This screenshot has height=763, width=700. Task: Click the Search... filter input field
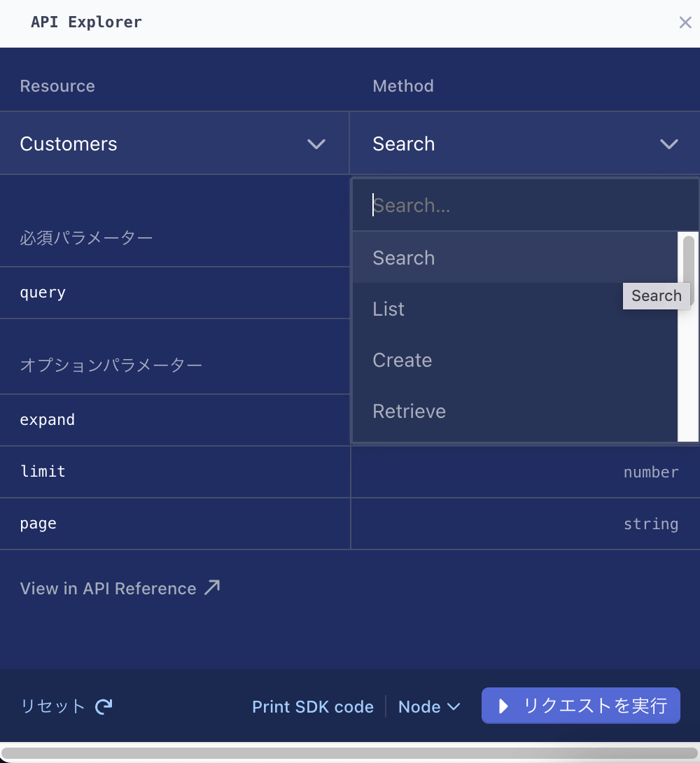pos(490,205)
